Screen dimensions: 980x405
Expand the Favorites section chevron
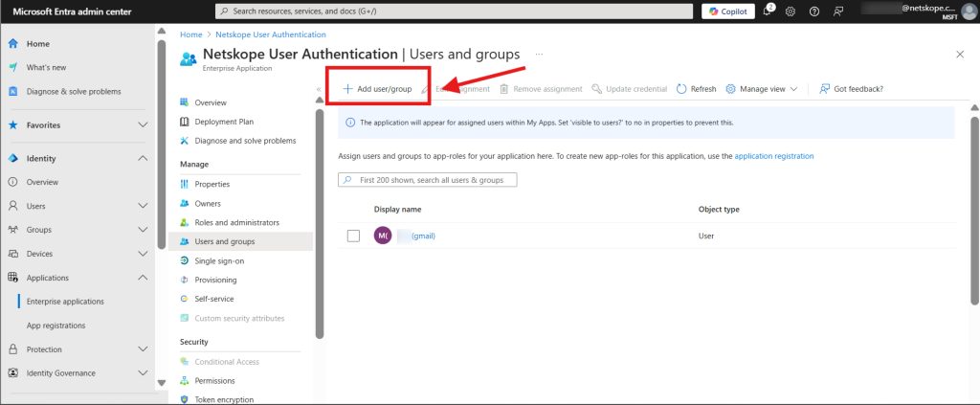pos(143,125)
